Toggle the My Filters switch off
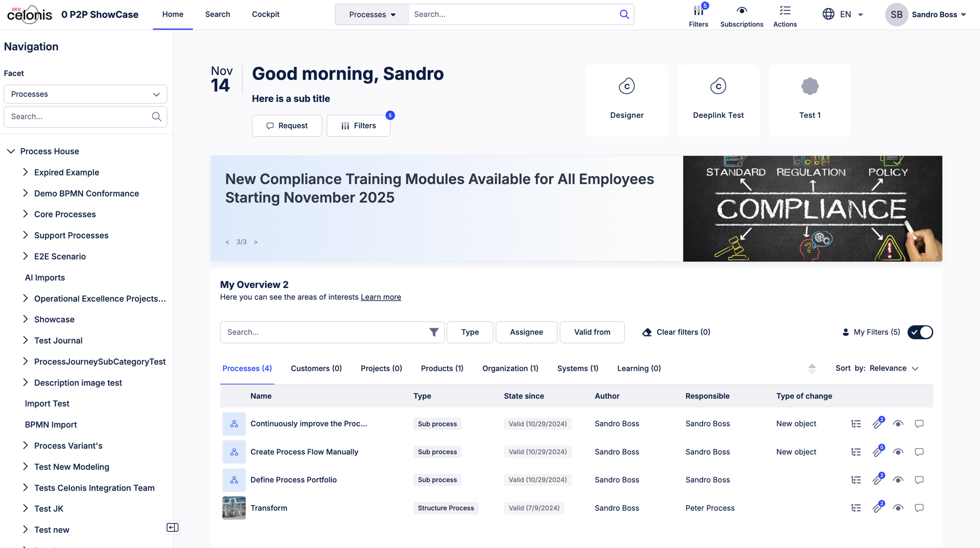Image resolution: width=980 pixels, height=548 pixels. (920, 332)
